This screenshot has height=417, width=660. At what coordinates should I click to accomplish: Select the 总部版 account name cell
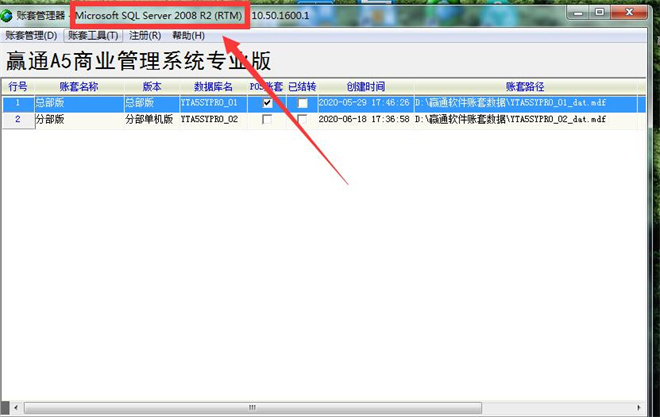79,103
